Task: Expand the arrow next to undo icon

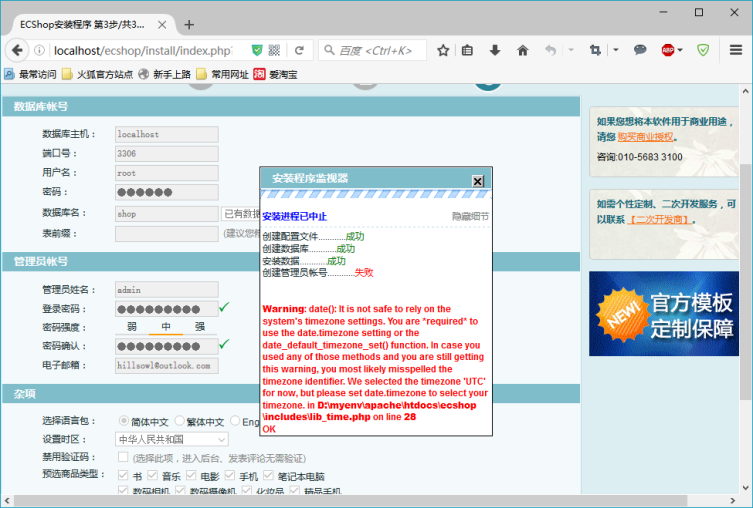Action: 571,49
